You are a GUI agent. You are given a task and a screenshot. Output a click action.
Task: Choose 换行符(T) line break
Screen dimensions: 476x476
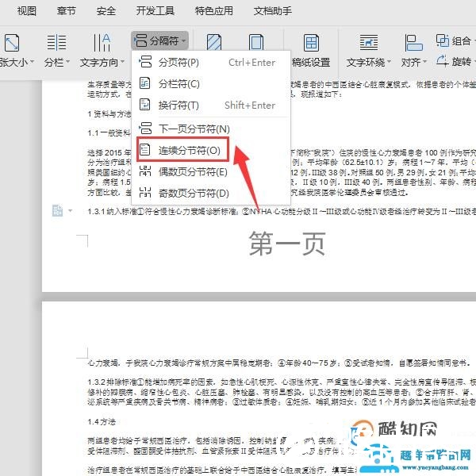211,105
